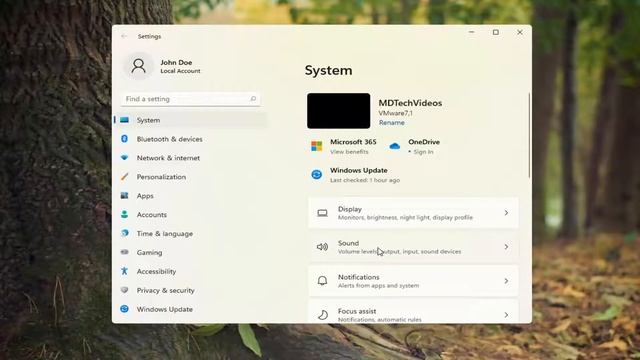This screenshot has height=360, width=640.
Task: Open Bluetooth & devices category
Action: coord(169,139)
